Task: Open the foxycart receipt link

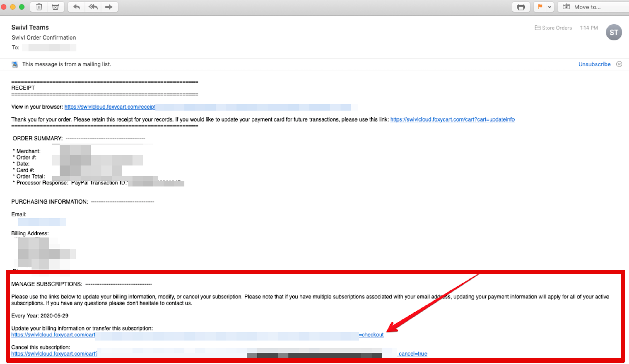Action: 110,107
